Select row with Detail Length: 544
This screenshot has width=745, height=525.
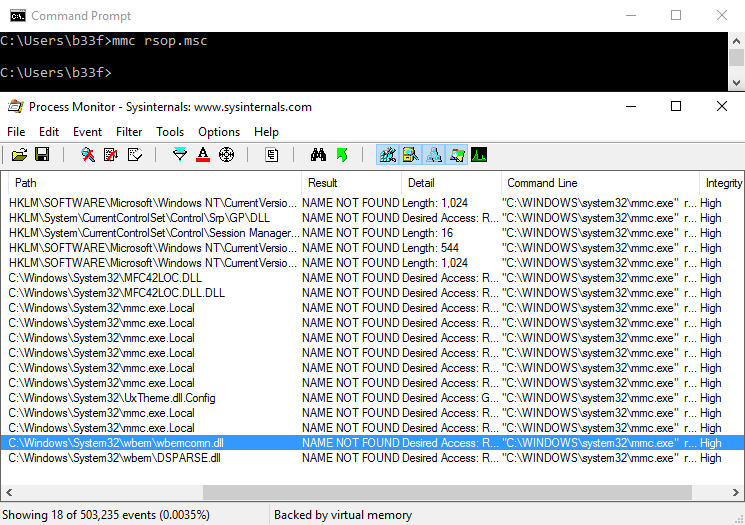(x=373, y=248)
